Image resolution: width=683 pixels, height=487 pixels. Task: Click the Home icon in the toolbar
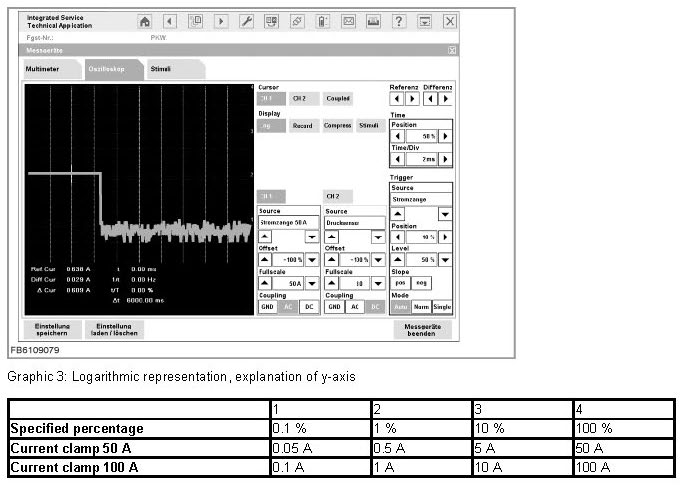click(x=145, y=21)
